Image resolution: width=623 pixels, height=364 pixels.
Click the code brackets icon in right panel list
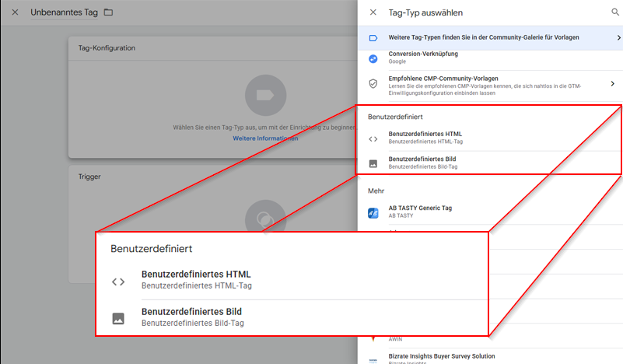pyautogui.click(x=373, y=139)
